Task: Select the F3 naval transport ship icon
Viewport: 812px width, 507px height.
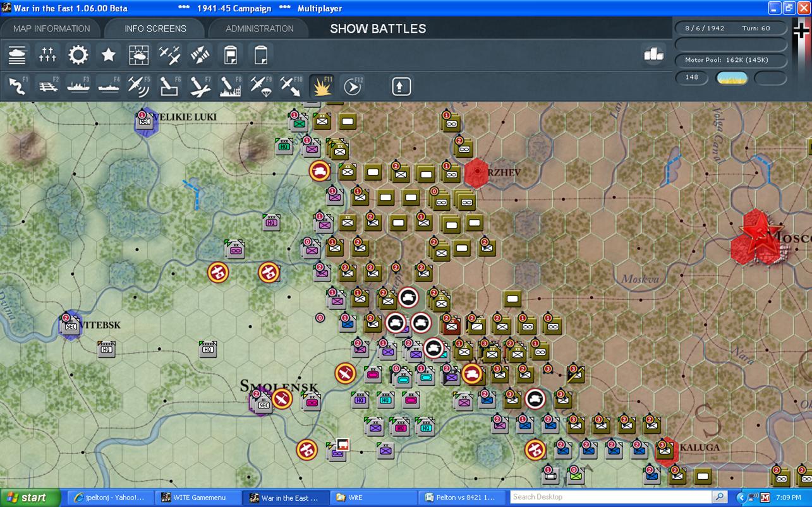Action: (x=78, y=86)
